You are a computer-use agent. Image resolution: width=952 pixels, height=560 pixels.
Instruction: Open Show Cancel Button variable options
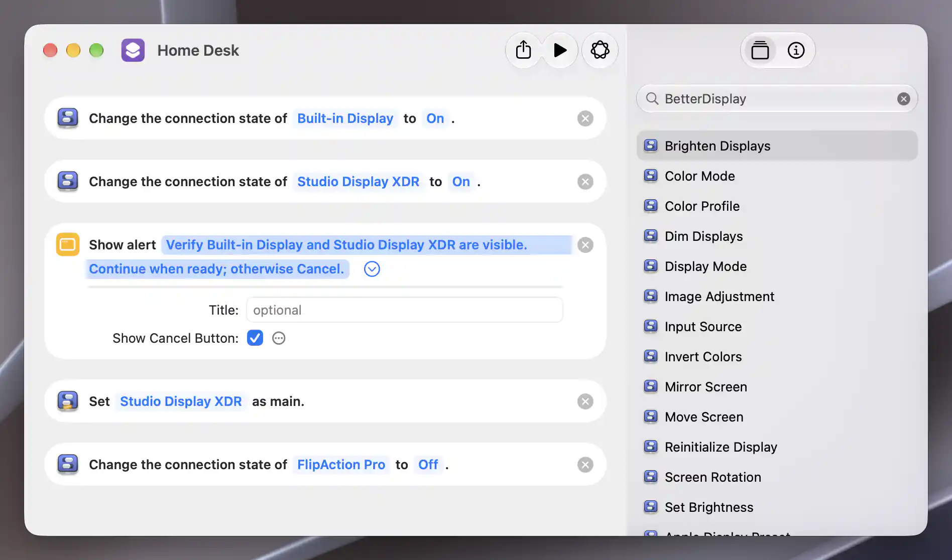279,338
